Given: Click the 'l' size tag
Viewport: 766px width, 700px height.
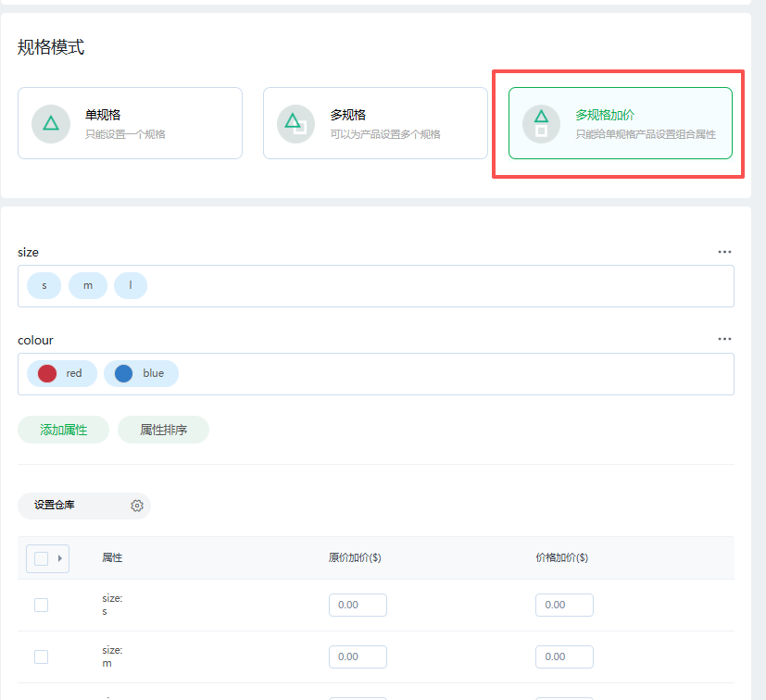Looking at the screenshot, I should click(x=131, y=286).
